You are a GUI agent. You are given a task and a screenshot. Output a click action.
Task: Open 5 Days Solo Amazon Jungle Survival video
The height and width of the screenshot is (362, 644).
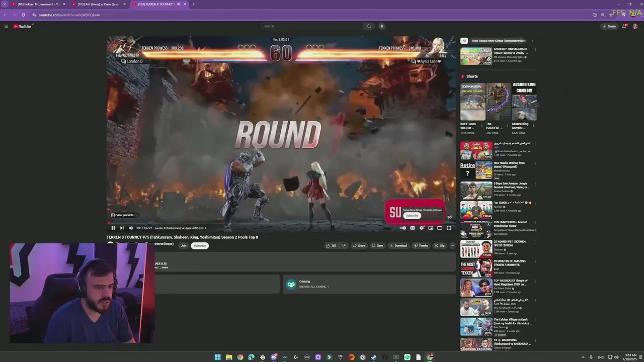(x=476, y=190)
